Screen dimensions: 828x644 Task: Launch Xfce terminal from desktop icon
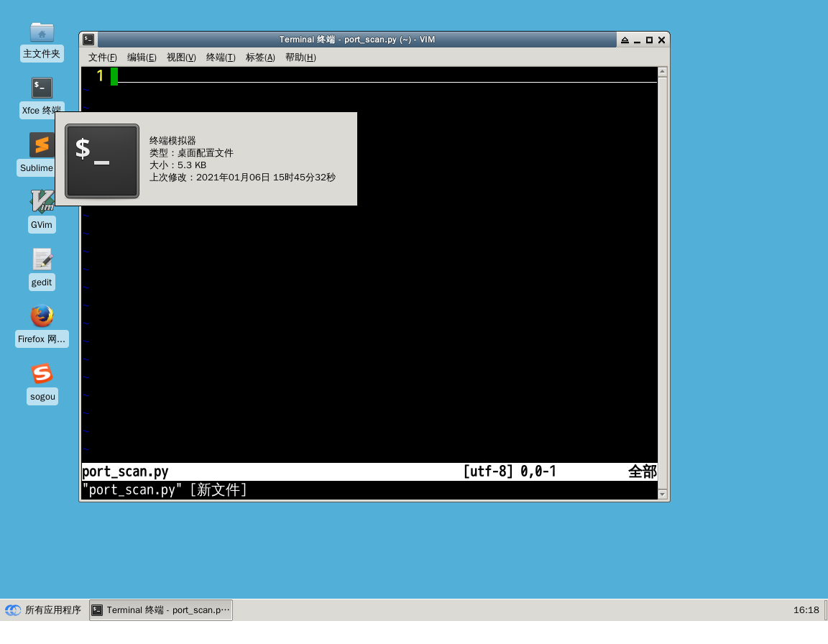tap(42, 88)
